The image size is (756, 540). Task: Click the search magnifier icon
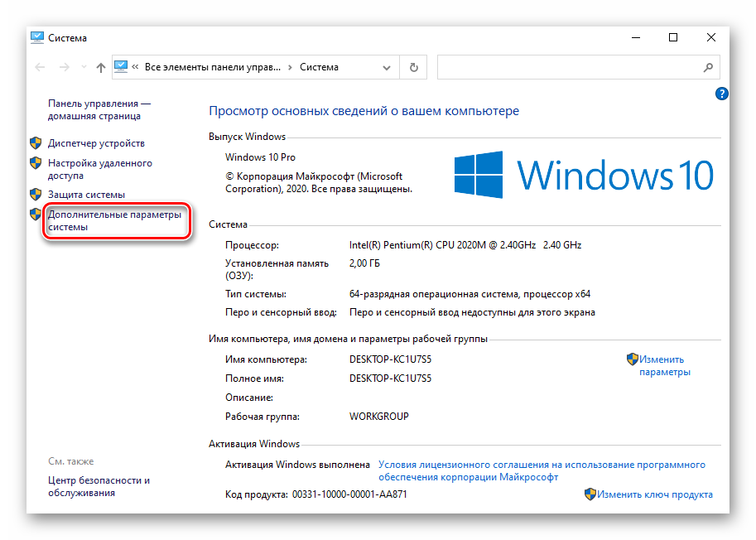(x=708, y=67)
